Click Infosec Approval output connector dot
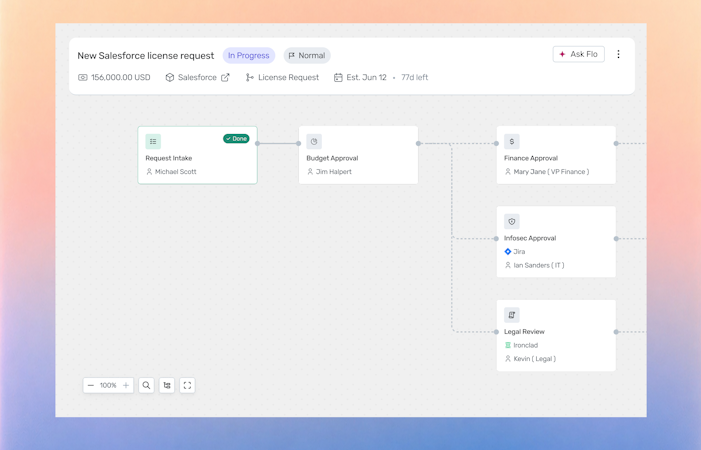701x450 pixels. (616, 239)
